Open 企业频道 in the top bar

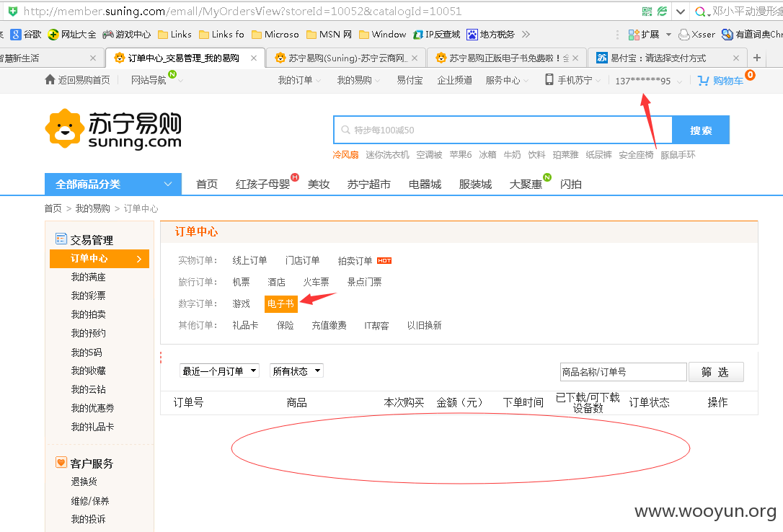[x=454, y=80]
